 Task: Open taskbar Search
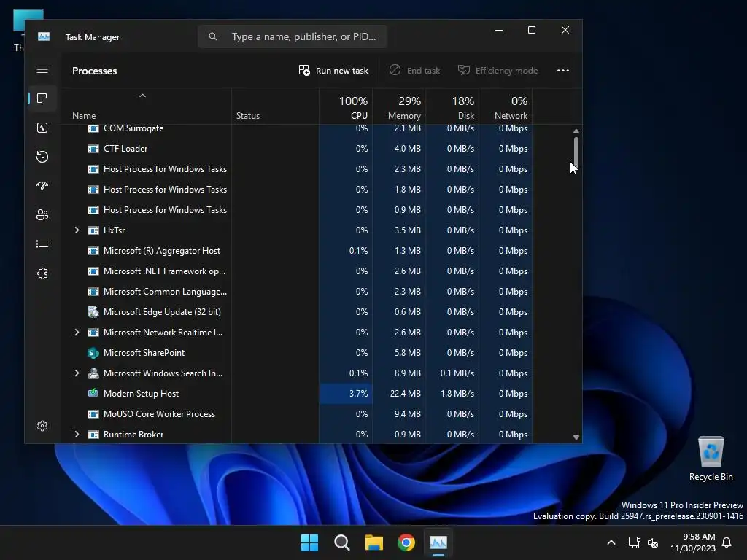point(341,542)
